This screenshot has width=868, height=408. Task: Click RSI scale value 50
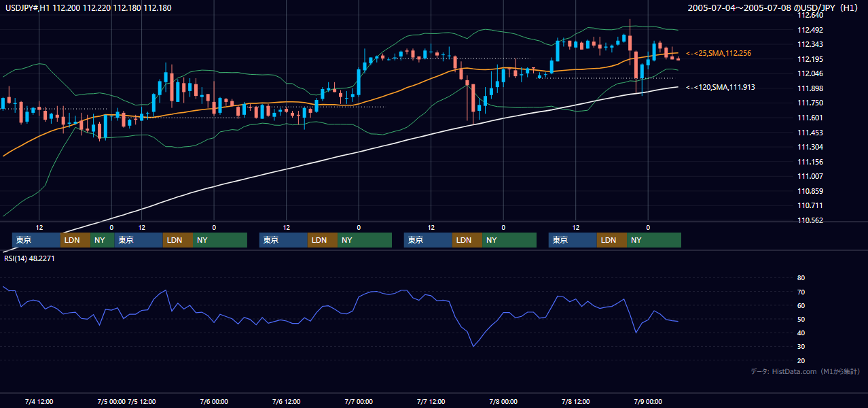801,319
